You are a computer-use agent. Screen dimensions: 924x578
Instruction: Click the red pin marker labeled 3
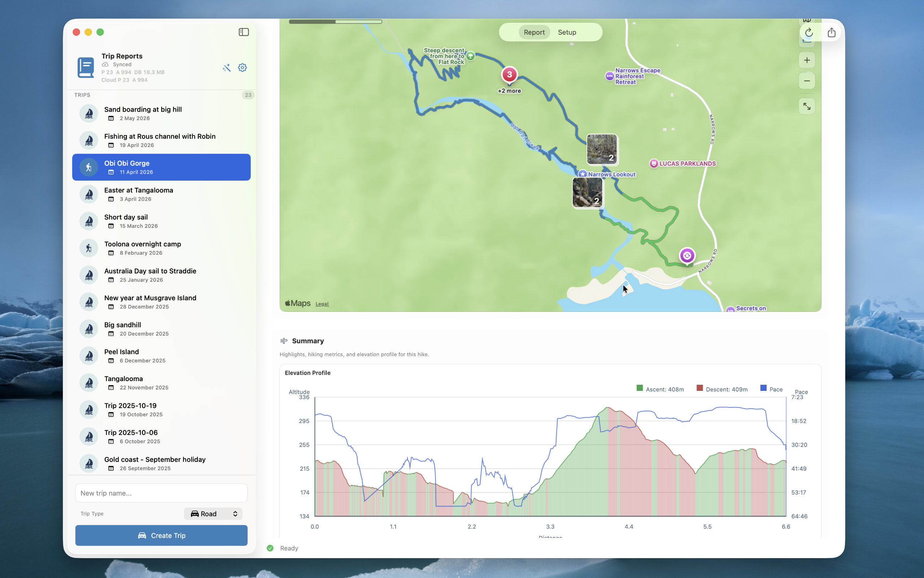(x=509, y=75)
